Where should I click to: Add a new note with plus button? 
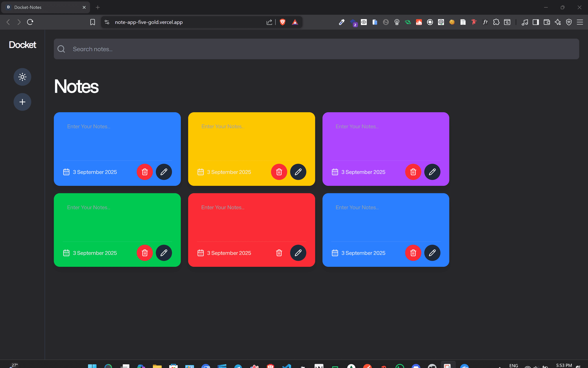(22, 102)
